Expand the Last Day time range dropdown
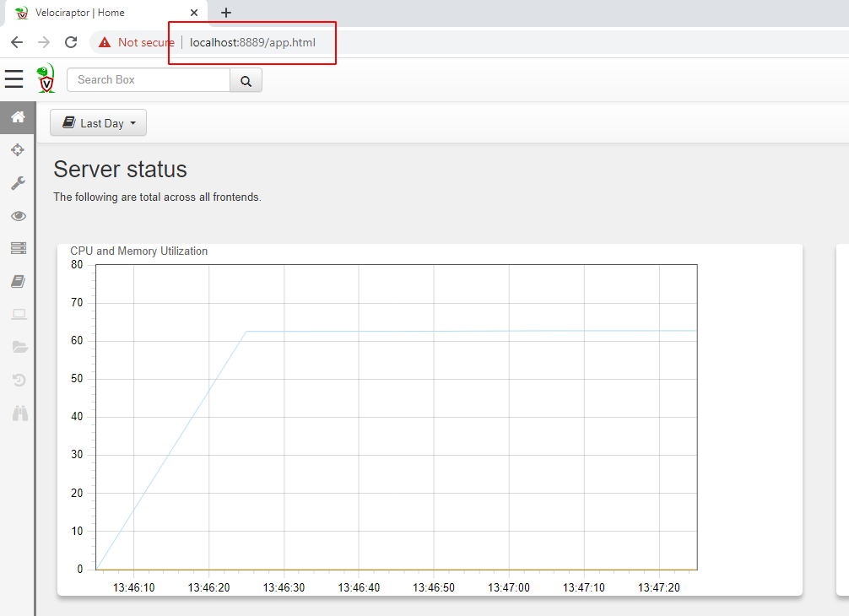The image size is (849, 616). [98, 123]
